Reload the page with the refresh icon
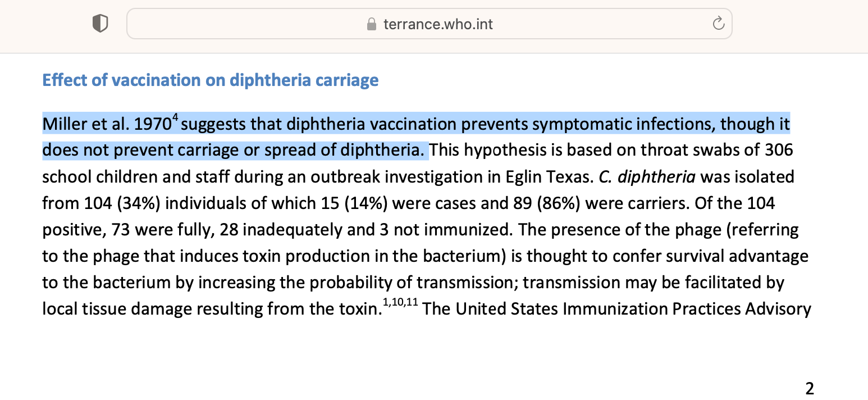Image resolution: width=868 pixels, height=400 pixels. tap(718, 24)
